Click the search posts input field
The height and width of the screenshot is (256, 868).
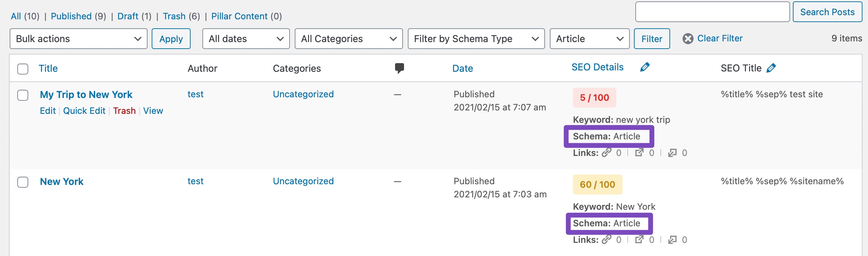tap(712, 12)
